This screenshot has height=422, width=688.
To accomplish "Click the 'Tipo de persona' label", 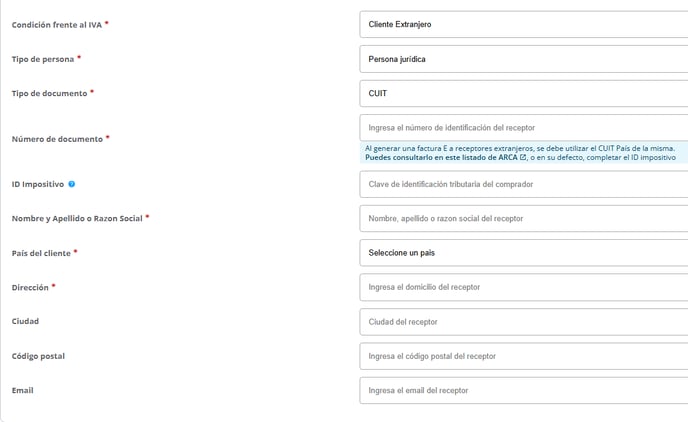I will coord(42,59).
